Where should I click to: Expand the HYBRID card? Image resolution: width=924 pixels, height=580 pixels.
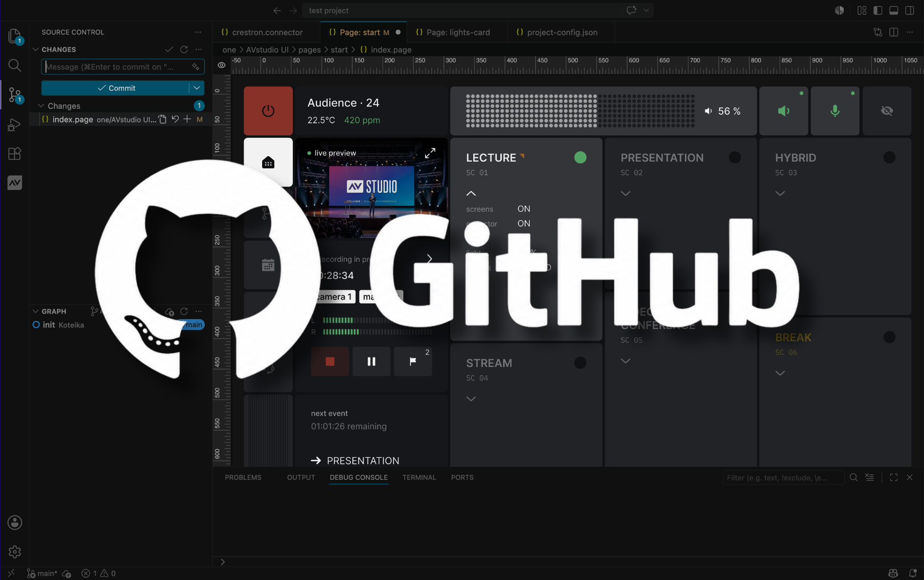click(780, 193)
